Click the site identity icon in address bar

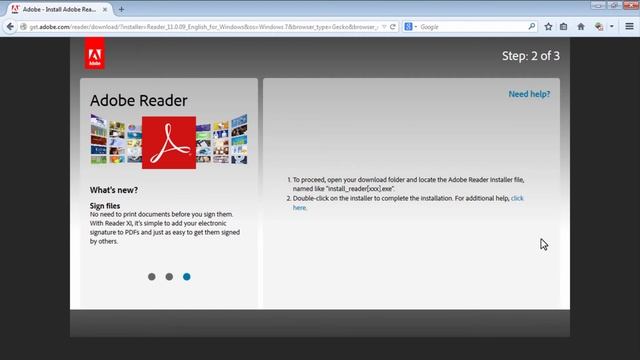click(24, 27)
